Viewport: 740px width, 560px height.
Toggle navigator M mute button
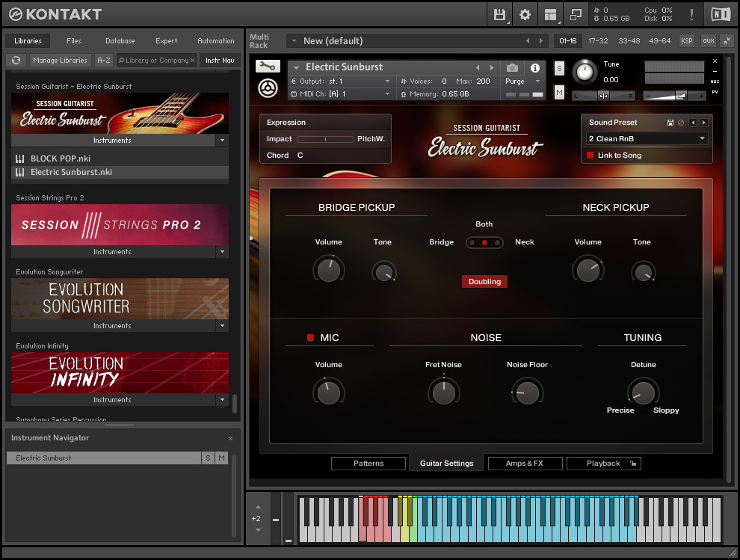(x=221, y=458)
